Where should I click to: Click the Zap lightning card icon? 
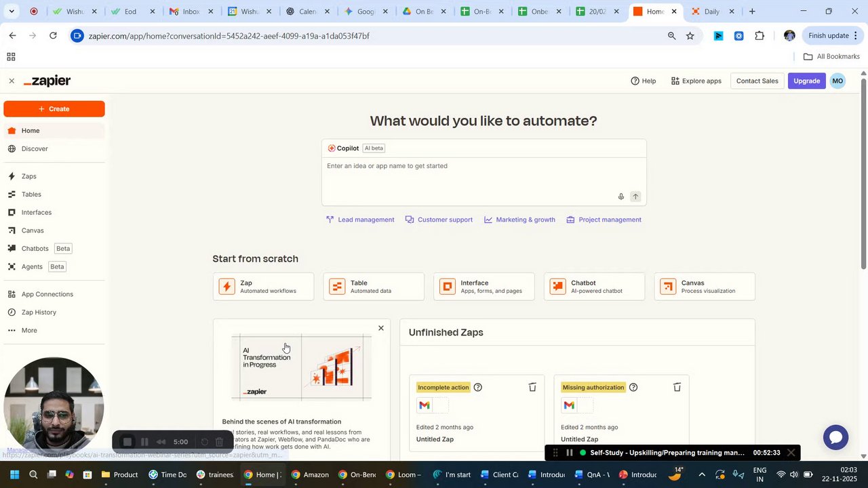point(226,287)
